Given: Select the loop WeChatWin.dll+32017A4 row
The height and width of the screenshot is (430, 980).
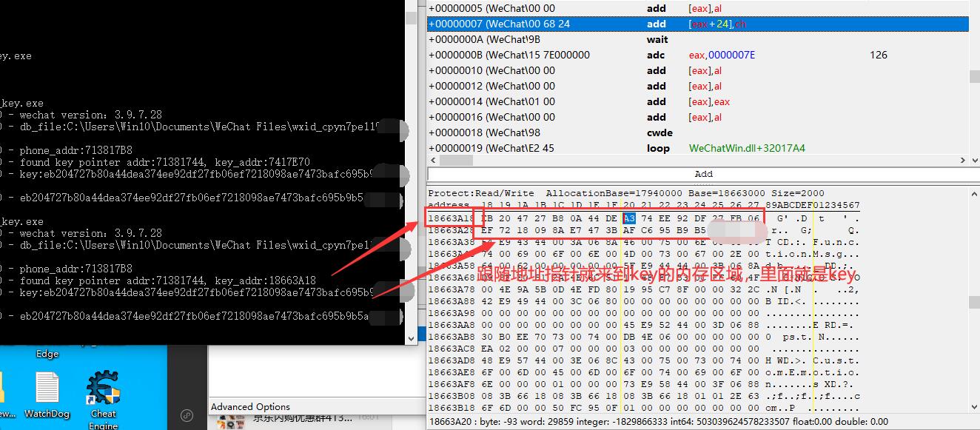Looking at the screenshot, I should coord(698,148).
